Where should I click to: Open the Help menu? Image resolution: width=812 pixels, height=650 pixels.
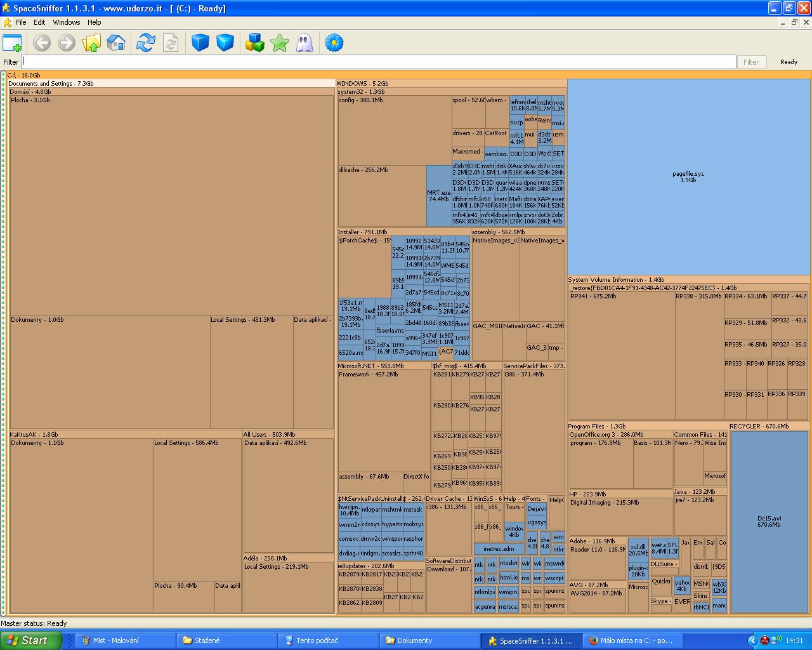95,22
